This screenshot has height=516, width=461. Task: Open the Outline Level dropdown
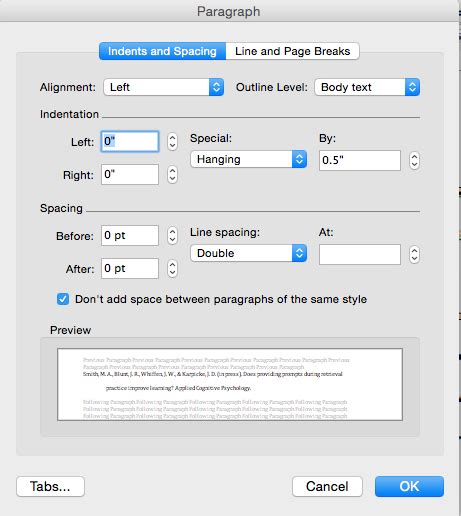pyautogui.click(x=367, y=87)
